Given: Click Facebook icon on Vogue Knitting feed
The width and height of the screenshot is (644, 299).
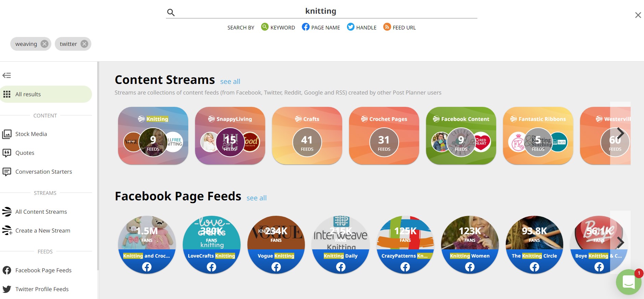Looking at the screenshot, I should 276,267.
